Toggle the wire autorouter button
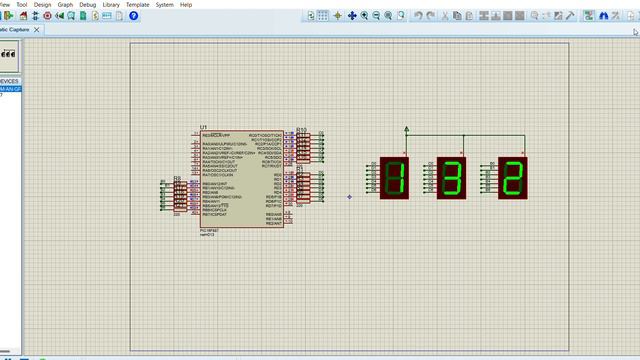Image resolution: width=640 pixels, height=360 pixels. click(x=589, y=16)
